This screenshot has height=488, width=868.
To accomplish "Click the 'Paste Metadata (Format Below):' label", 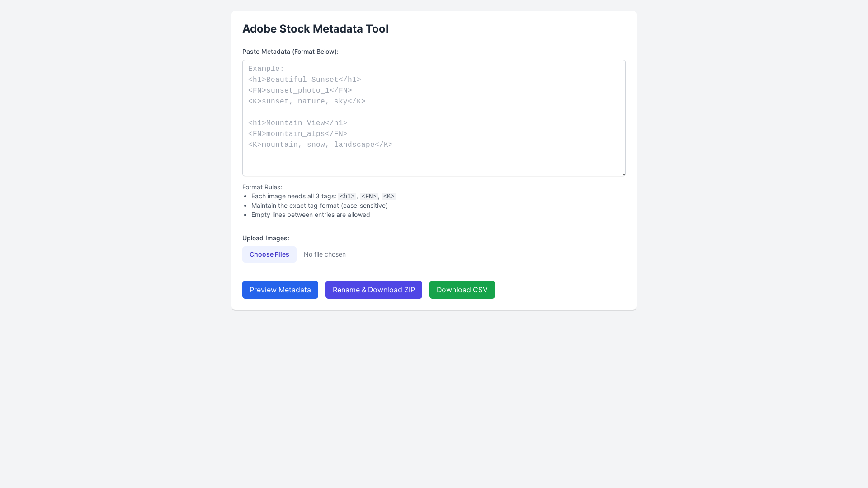I will [x=290, y=52].
